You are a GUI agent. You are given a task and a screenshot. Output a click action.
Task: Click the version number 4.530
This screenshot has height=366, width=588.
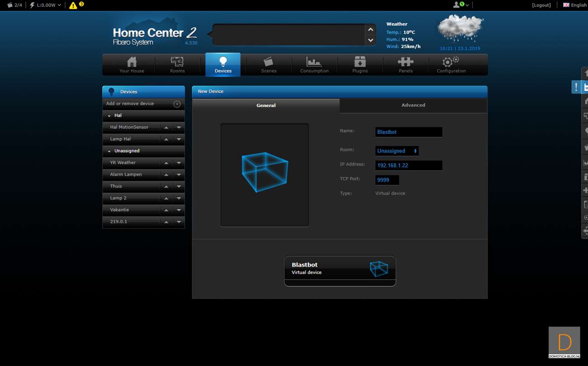191,43
